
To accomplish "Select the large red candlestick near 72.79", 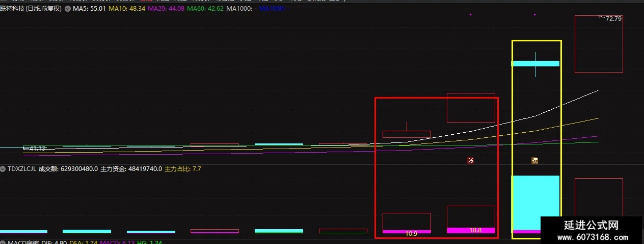I will 599,44.
